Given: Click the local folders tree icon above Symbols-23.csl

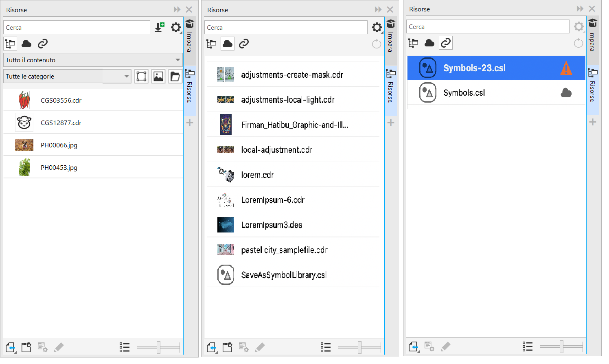Looking at the screenshot, I should pos(413,43).
